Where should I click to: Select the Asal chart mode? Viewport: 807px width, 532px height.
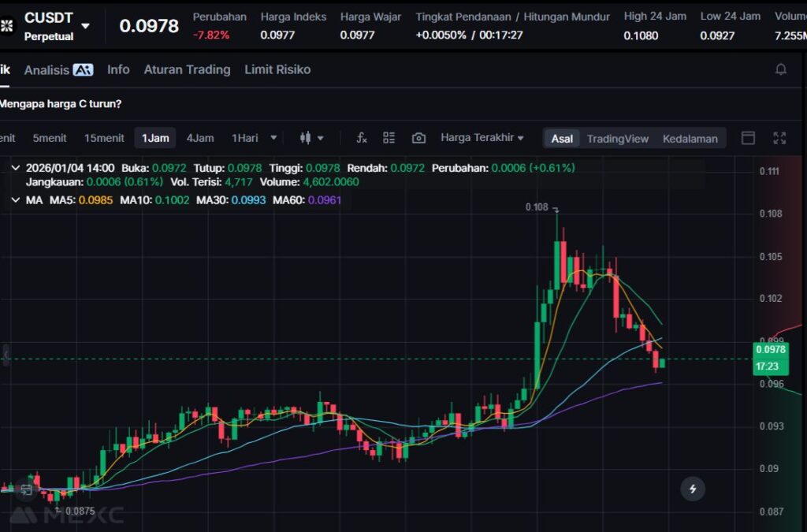coord(562,139)
